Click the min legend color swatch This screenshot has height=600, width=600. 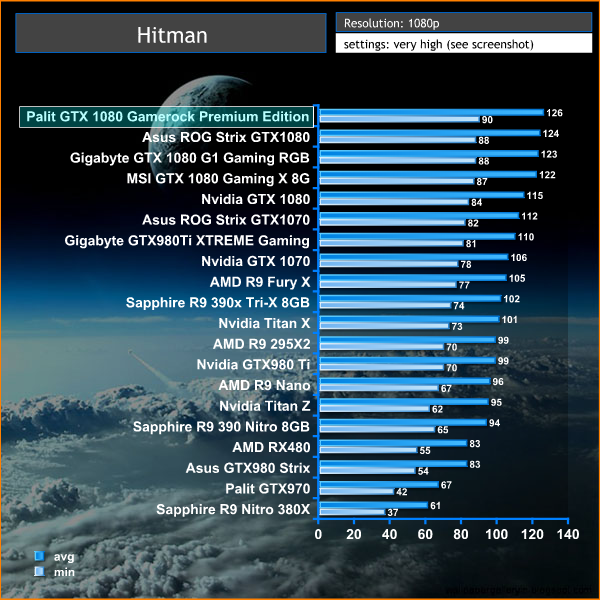[39, 572]
